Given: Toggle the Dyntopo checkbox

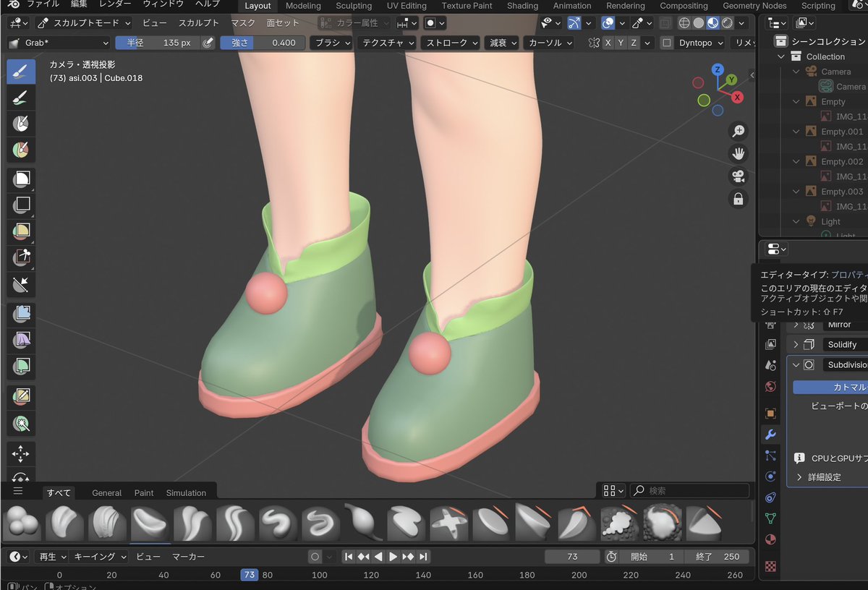Looking at the screenshot, I should coord(667,43).
